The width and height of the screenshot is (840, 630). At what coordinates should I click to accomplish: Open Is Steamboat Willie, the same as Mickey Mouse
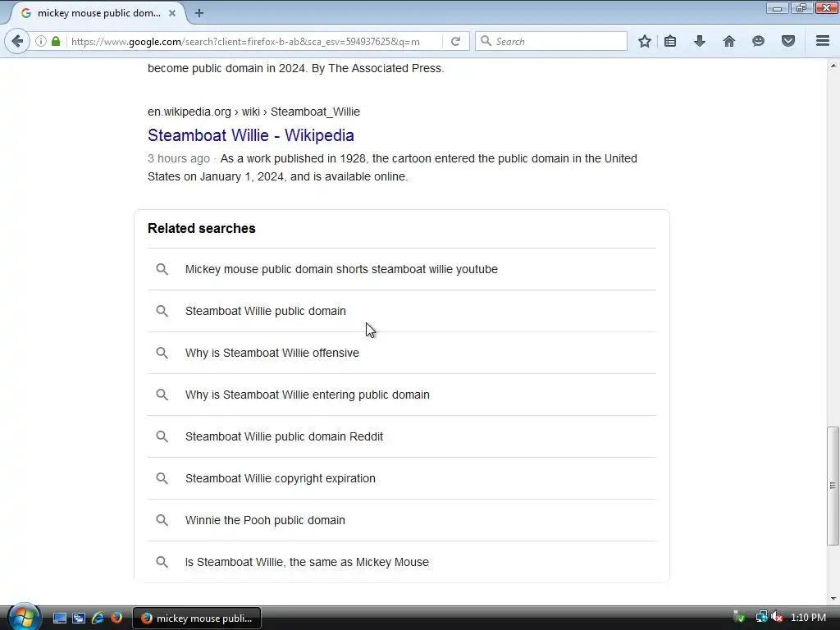click(x=402, y=561)
